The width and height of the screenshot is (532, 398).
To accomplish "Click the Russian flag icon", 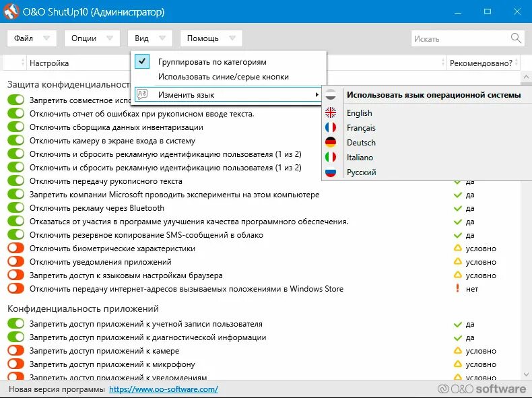I will (x=331, y=172).
